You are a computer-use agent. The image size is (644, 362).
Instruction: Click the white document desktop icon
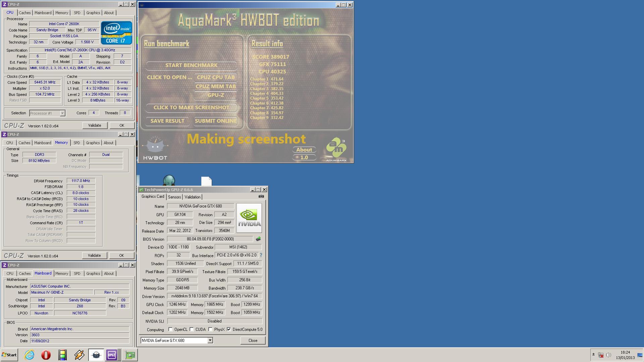tap(206, 181)
